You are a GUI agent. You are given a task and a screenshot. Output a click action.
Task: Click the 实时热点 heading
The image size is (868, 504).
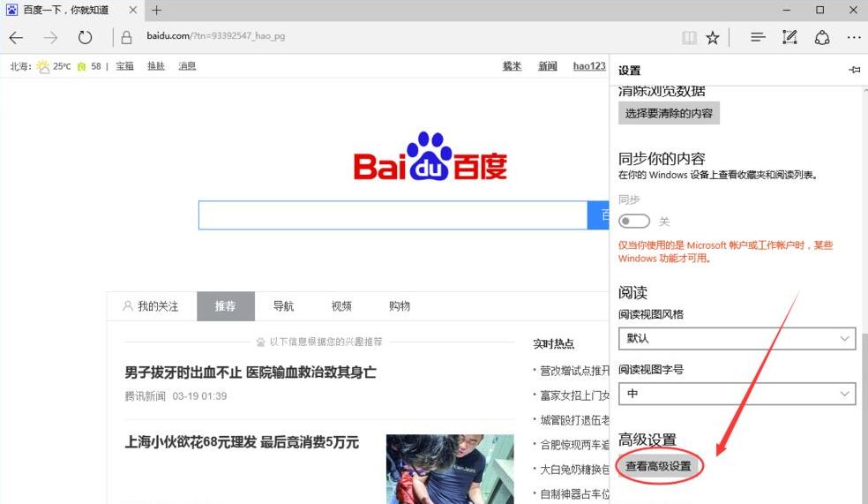pos(553,344)
